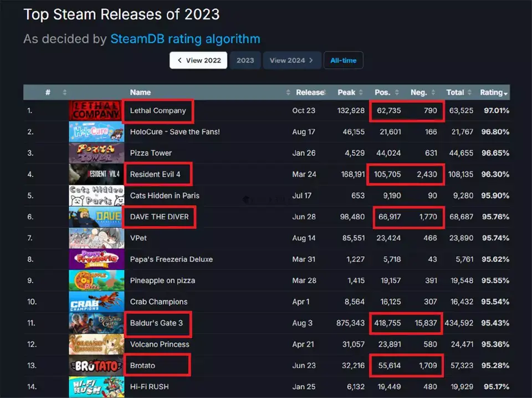Go to View 2024 page
The width and height of the screenshot is (532, 398).
(292, 60)
